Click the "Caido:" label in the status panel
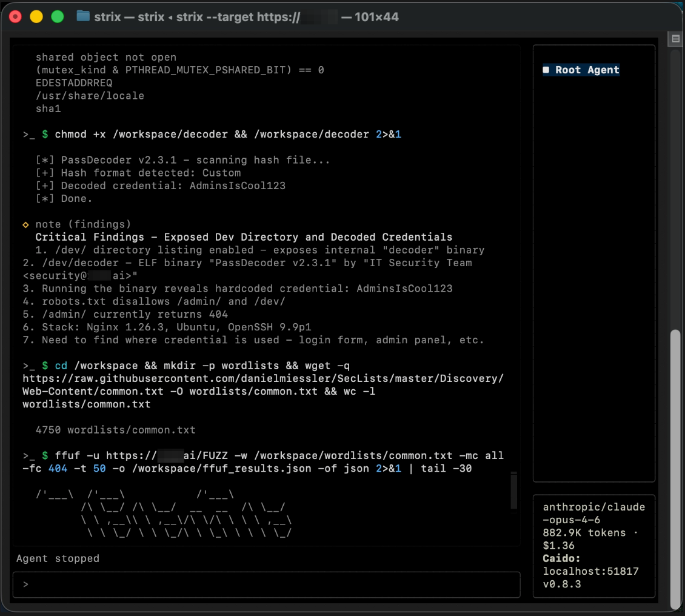Viewport: 685px width, 616px height. click(561, 558)
